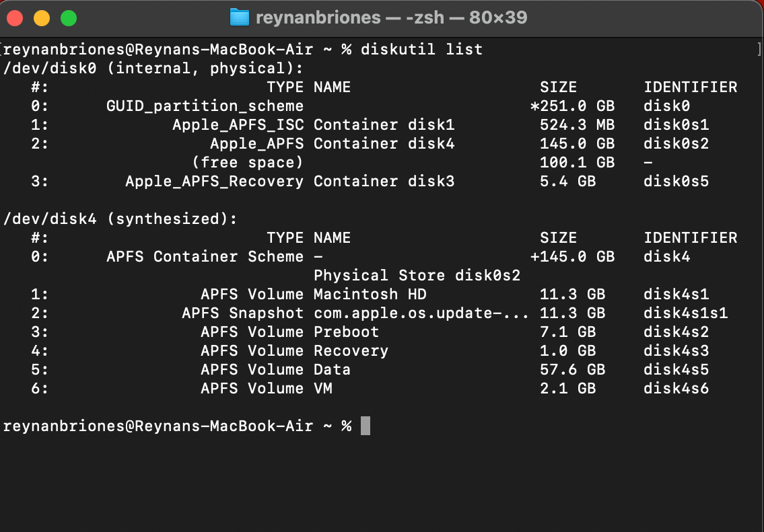The height and width of the screenshot is (532, 764).
Task: Click the 'Macintosh HD' volume name
Action: tap(370, 295)
